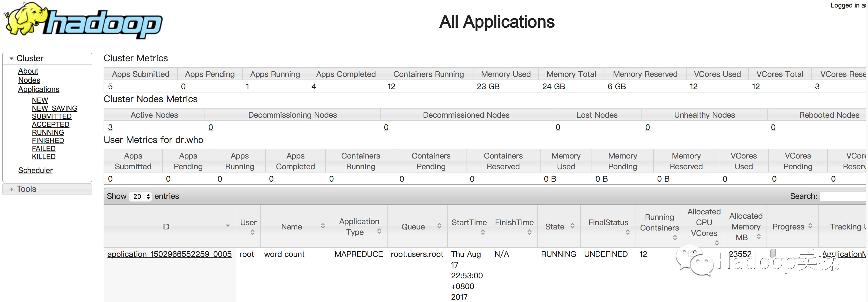Viewport: 868px width, 302px height.
Task: Click the All Applications page title
Action: point(497,21)
